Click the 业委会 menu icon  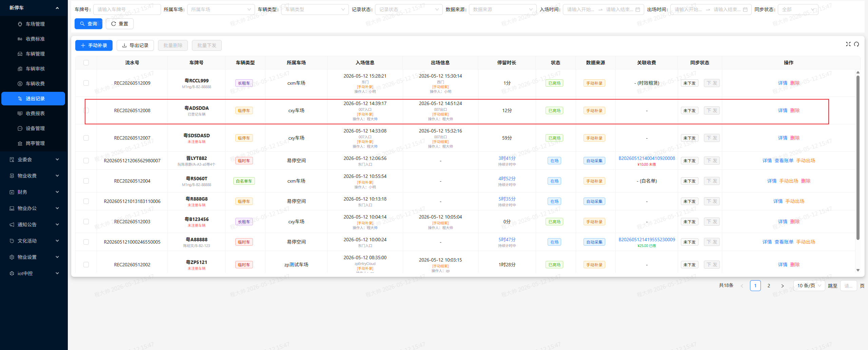point(12,160)
